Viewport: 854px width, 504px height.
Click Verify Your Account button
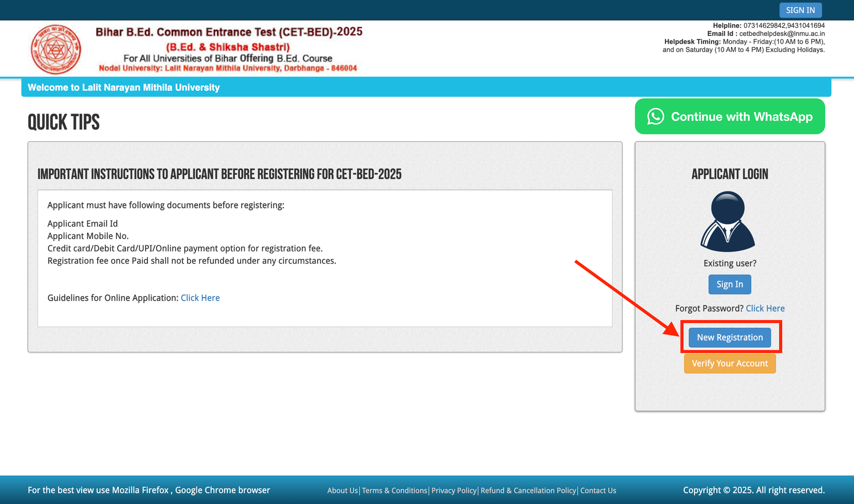pos(730,364)
